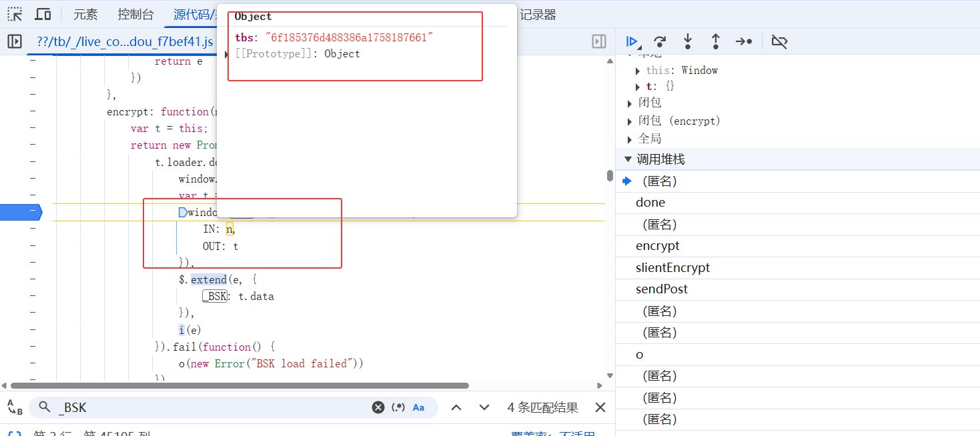Clear the _BSK search text
This screenshot has width=980, height=436.
(378, 407)
